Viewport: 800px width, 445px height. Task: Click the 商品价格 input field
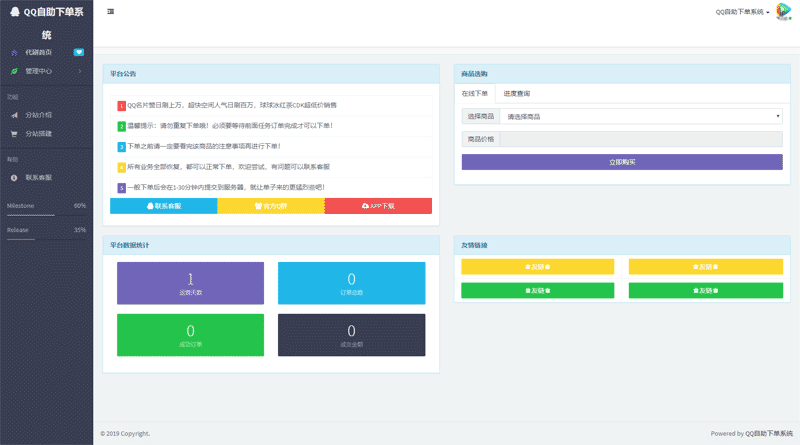tap(641, 139)
